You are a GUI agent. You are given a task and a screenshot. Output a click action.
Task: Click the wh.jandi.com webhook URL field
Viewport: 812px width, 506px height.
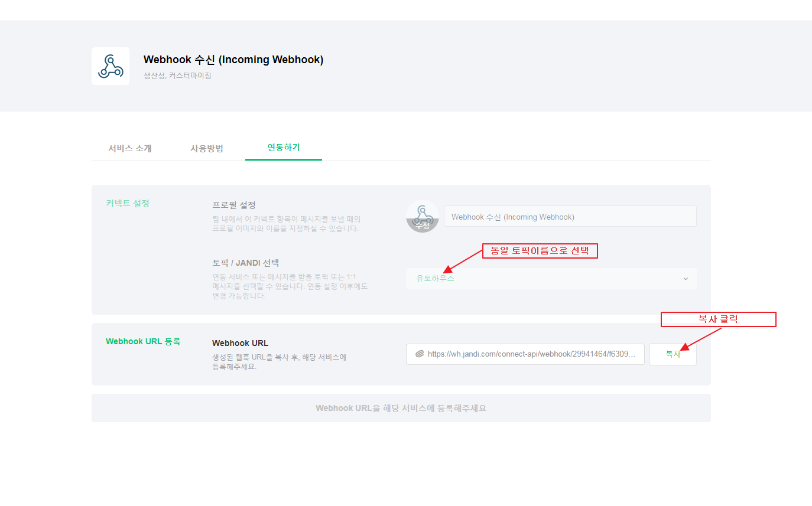click(525, 354)
